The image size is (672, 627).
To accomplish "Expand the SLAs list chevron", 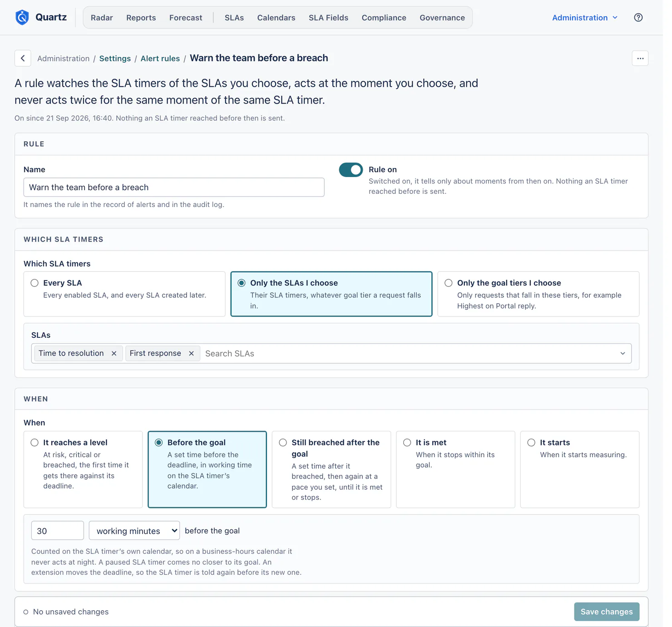I will click(x=623, y=353).
